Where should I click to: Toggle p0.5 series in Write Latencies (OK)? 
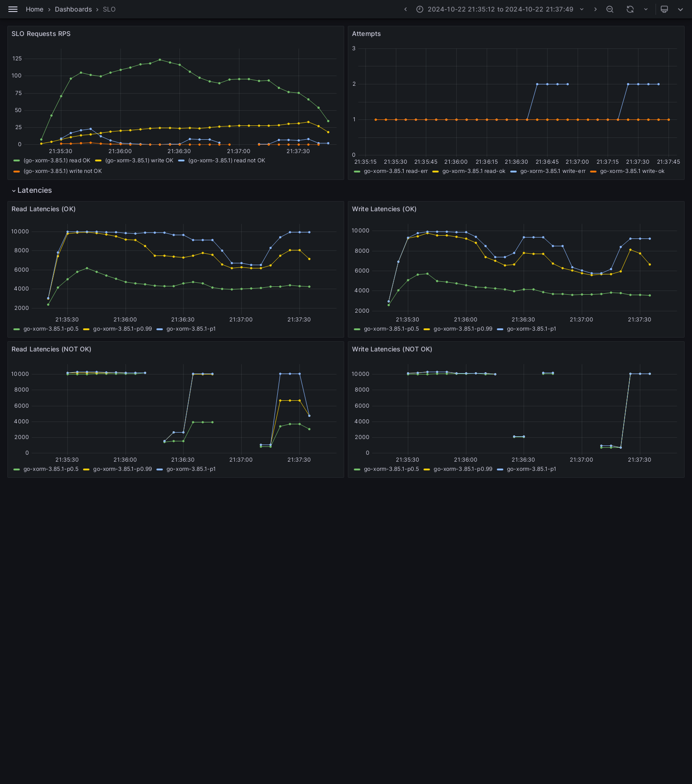391,329
